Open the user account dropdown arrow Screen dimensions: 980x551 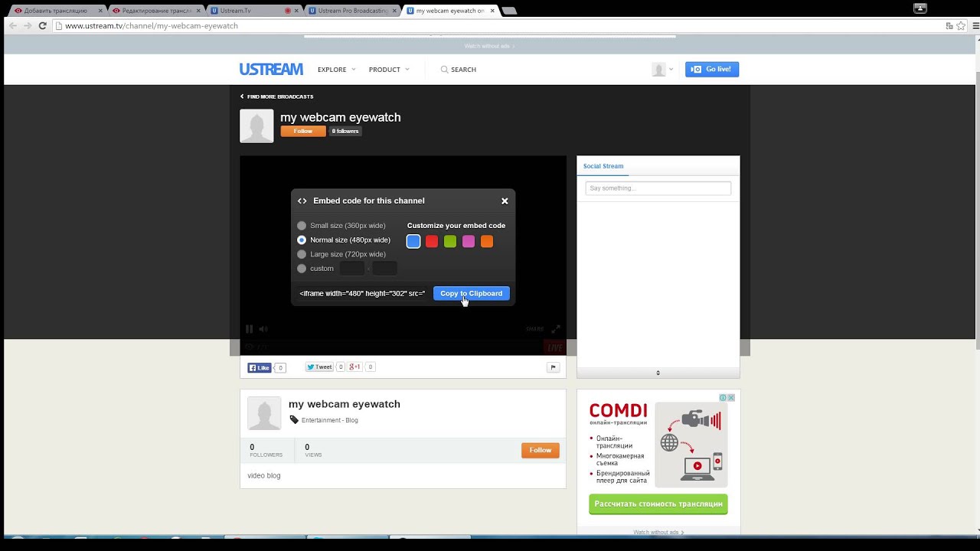click(671, 70)
